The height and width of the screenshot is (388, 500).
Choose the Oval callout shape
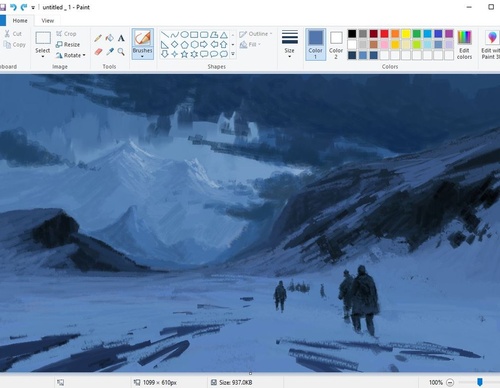click(x=214, y=54)
